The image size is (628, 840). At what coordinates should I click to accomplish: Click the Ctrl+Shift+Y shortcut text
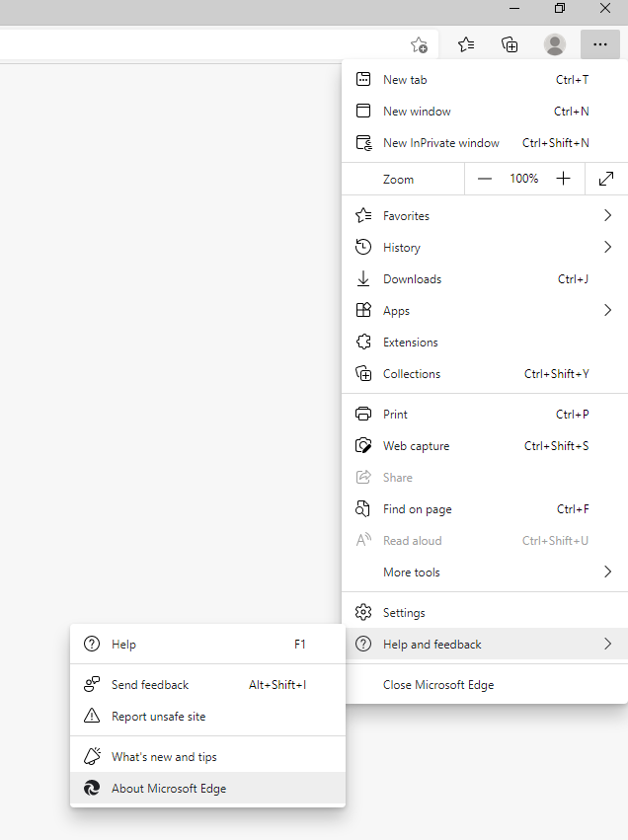pyautogui.click(x=556, y=373)
